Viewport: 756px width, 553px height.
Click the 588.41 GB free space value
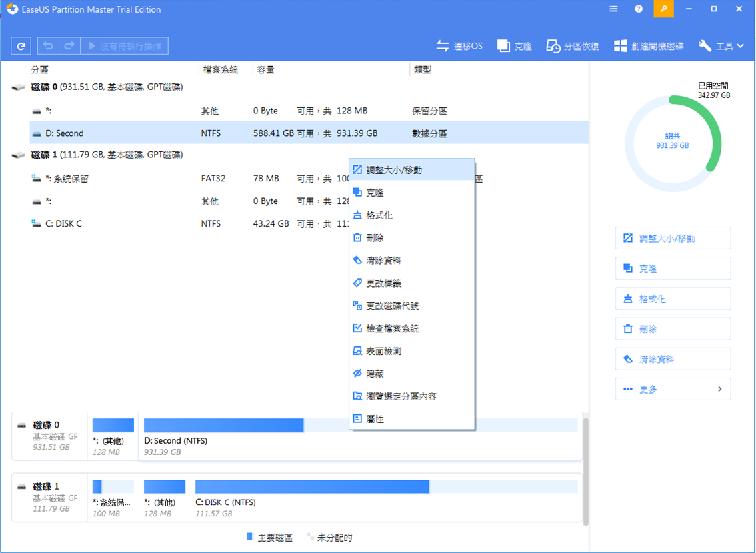[x=273, y=133]
